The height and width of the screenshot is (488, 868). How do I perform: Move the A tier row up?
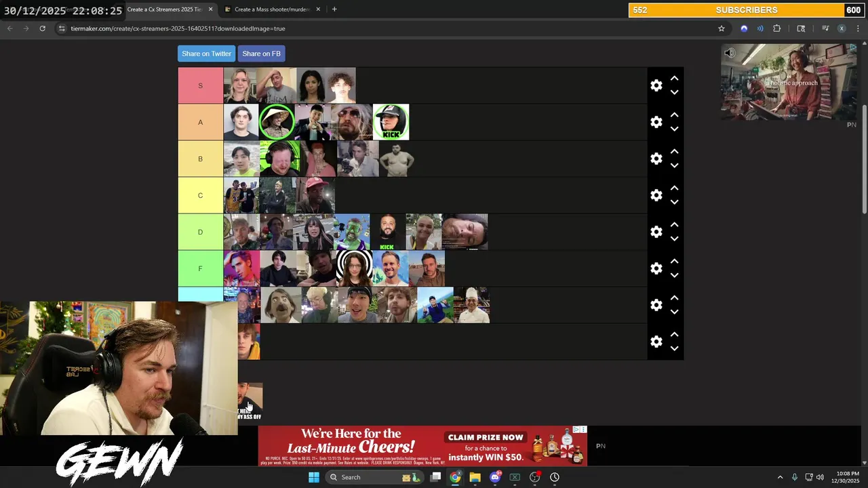click(674, 115)
